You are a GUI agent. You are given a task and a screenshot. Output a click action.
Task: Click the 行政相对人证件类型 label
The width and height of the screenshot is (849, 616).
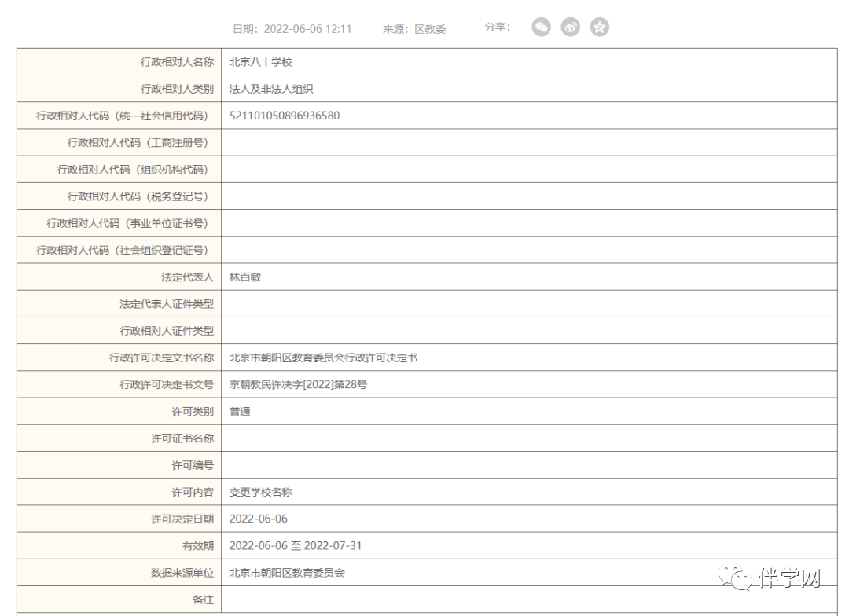point(167,331)
